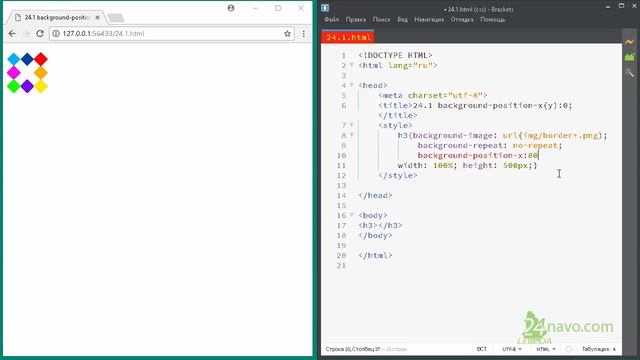Open Chrome three-dot menu
The image size is (640, 360).
[x=304, y=33]
